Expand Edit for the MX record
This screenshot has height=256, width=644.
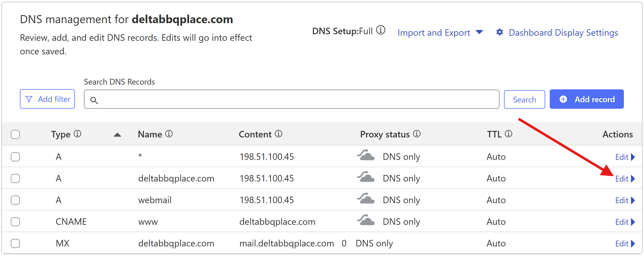625,244
